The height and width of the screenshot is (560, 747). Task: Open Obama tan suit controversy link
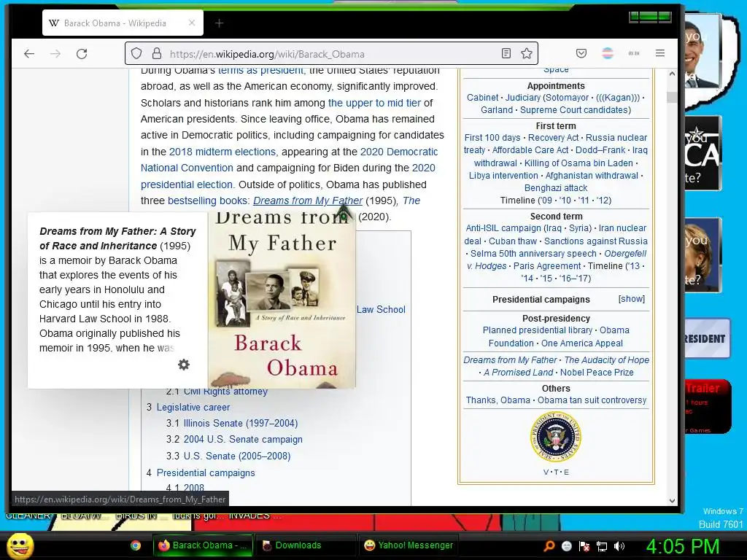click(592, 400)
